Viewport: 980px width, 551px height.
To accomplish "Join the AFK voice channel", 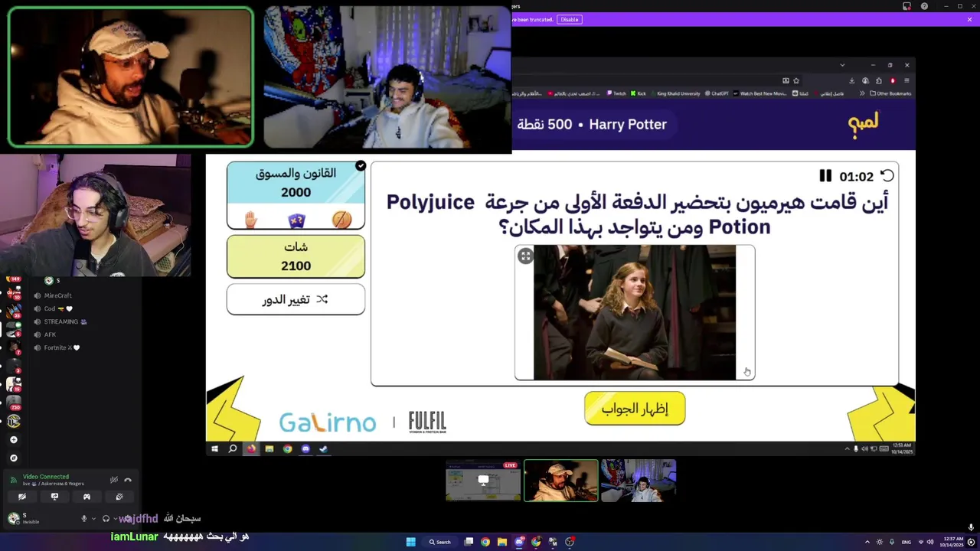I will [51, 334].
